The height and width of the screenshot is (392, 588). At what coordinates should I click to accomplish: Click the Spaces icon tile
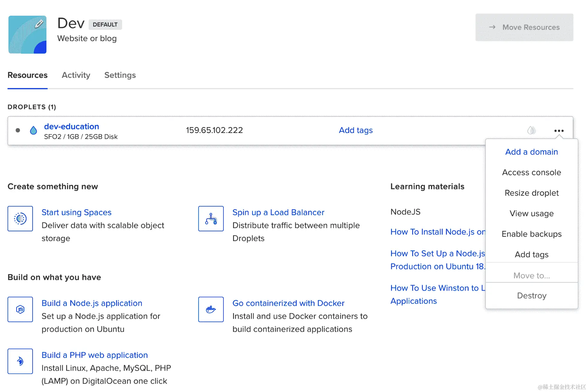[20, 219]
